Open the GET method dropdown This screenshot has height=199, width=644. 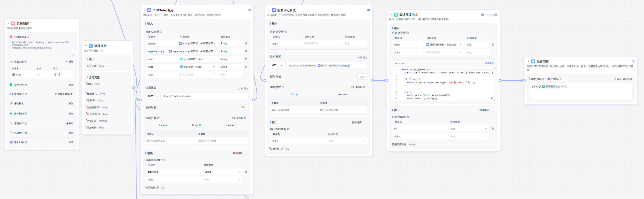pyautogui.click(x=278, y=65)
